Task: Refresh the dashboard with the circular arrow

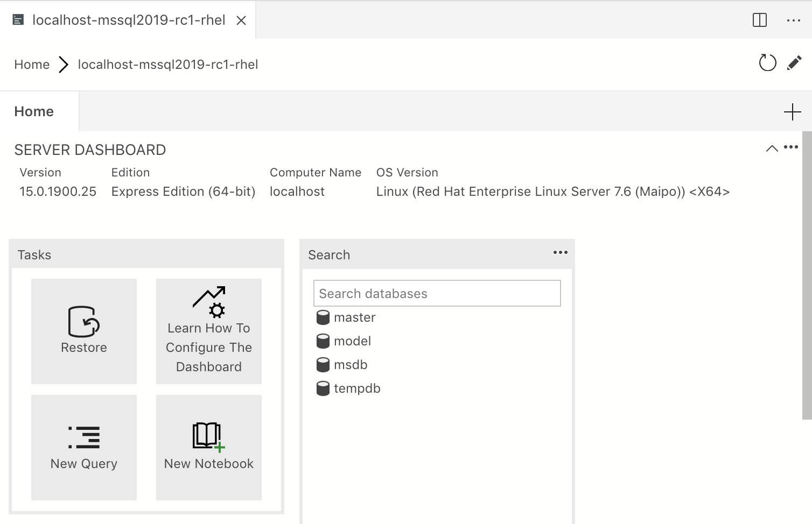Action: (x=767, y=63)
